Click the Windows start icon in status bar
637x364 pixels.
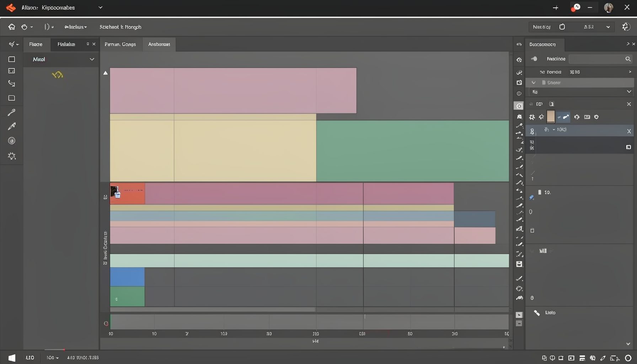point(12,358)
